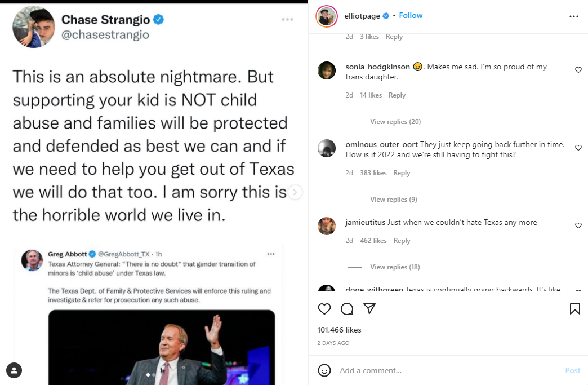Reply to jamieutitus's comment

[x=402, y=241]
